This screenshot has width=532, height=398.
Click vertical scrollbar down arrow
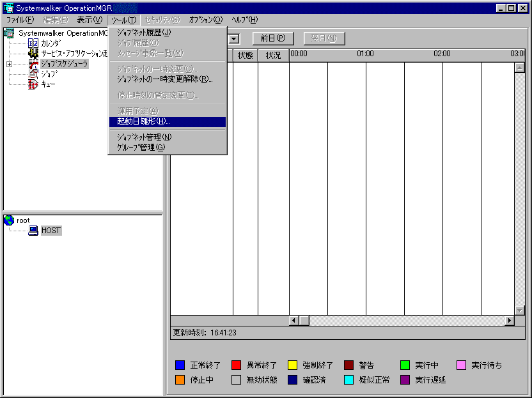coord(520,310)
